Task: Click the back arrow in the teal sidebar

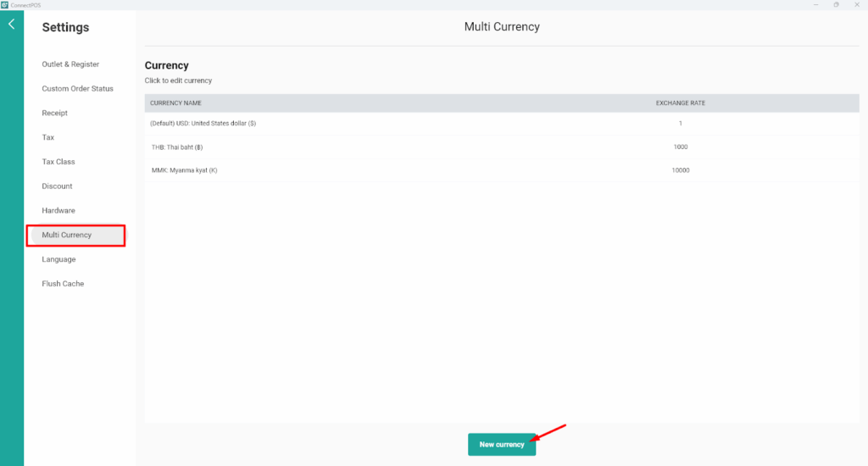Action: click(x=11, y=25)
